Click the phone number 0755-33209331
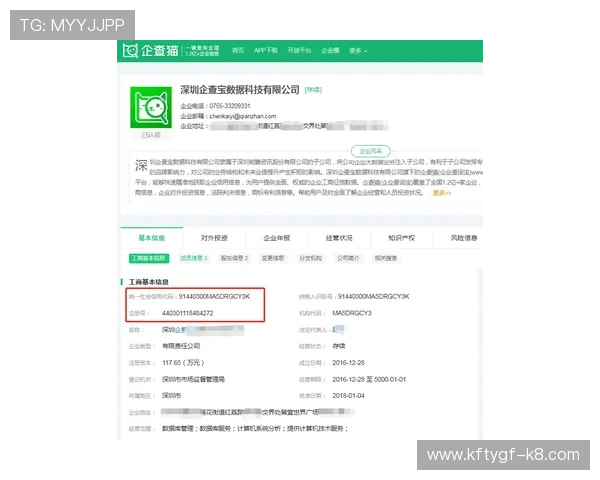Viewport: 600px width, 480px height. tap(230, 106)
